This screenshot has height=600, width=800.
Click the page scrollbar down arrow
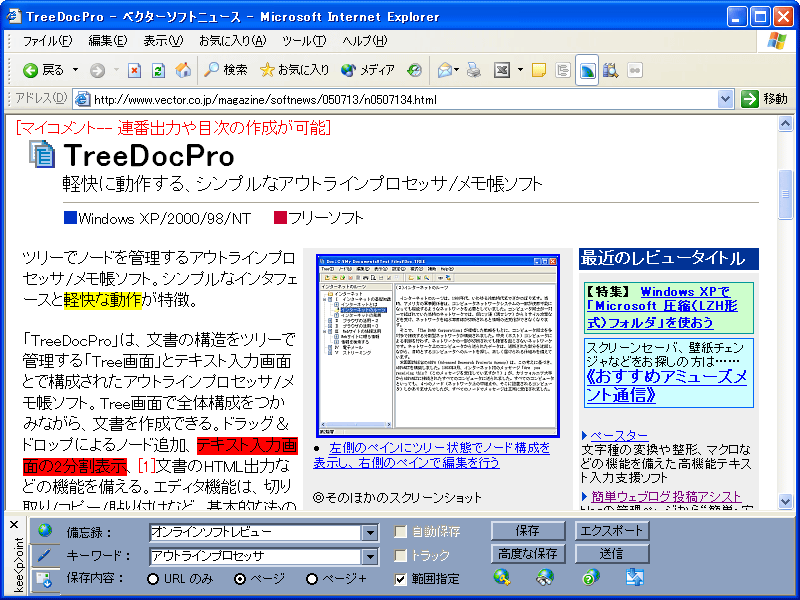pos(785,502)
